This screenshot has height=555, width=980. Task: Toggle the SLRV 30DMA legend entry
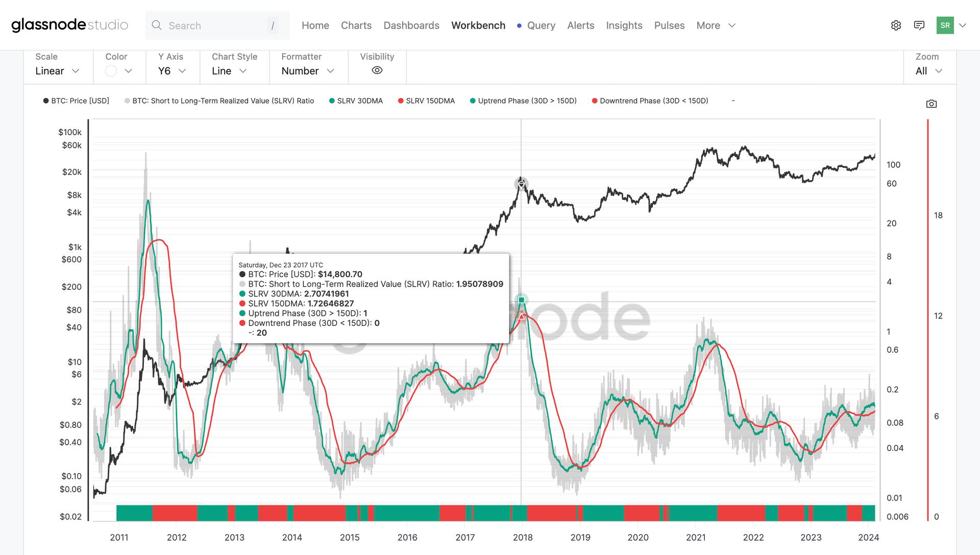click(356, 100)
